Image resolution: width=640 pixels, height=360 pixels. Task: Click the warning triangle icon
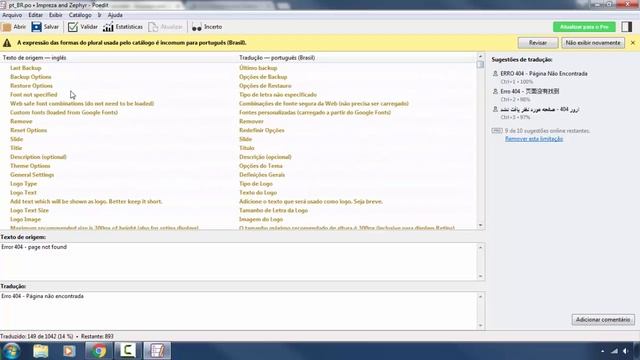[7, 43]
